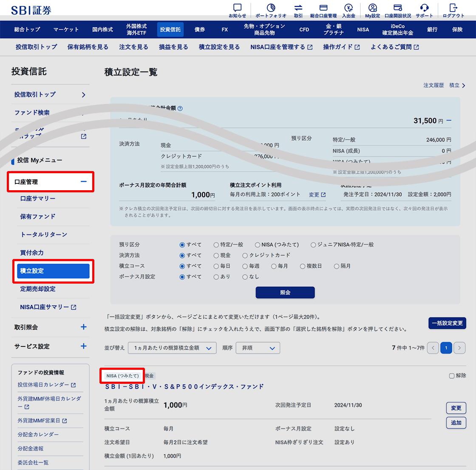Viewport: 476px width, 470px height.
Task: Open 保有ファンド in sidebar
Action: (38, 217)
